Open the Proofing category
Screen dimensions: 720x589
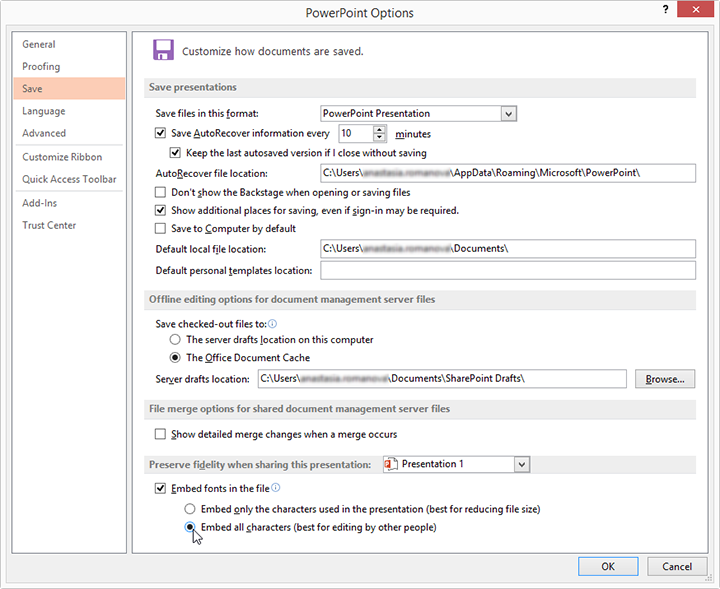pyautogui.click(x=41, y=67)
